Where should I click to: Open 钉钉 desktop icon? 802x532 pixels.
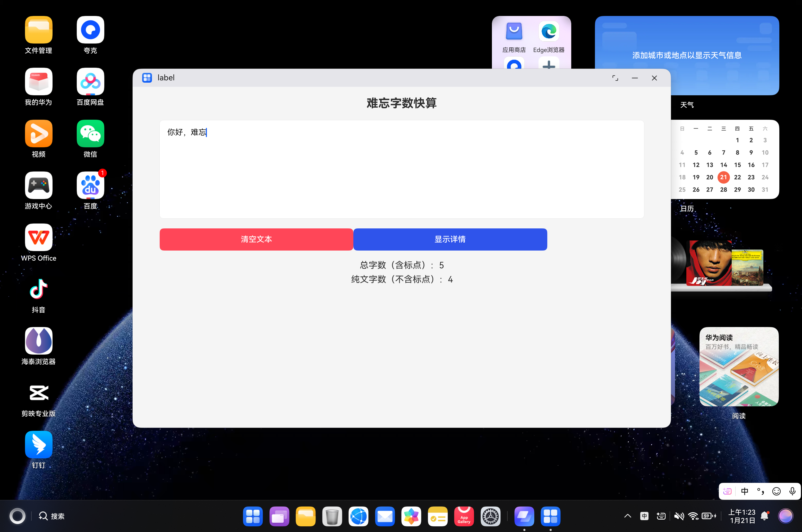pos(38,444)
